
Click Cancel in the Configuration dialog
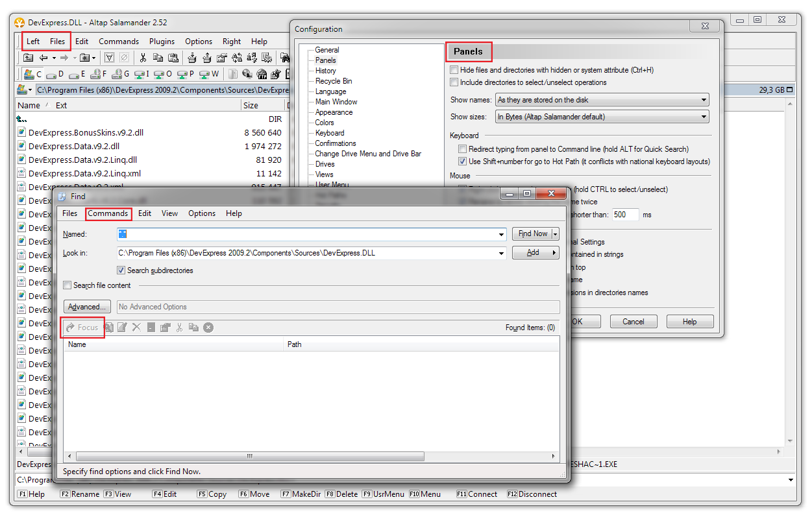click(634, 322)
